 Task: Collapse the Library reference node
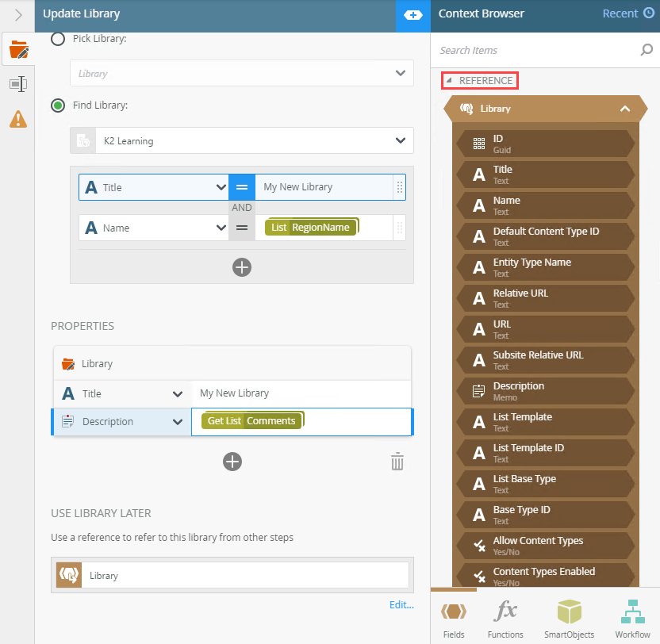(624, 109)
